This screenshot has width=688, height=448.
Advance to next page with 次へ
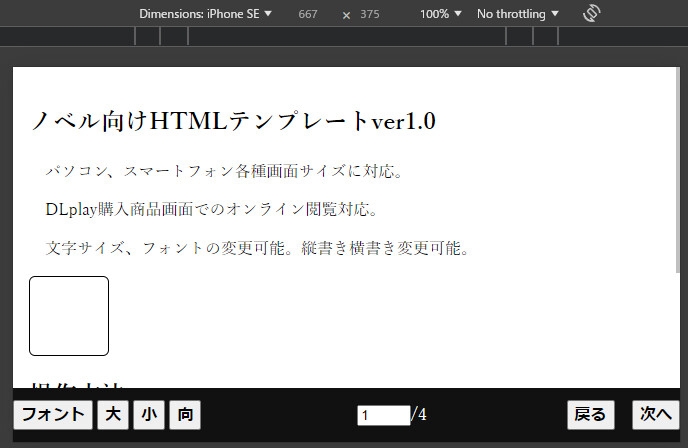click(x=656, y=415)
